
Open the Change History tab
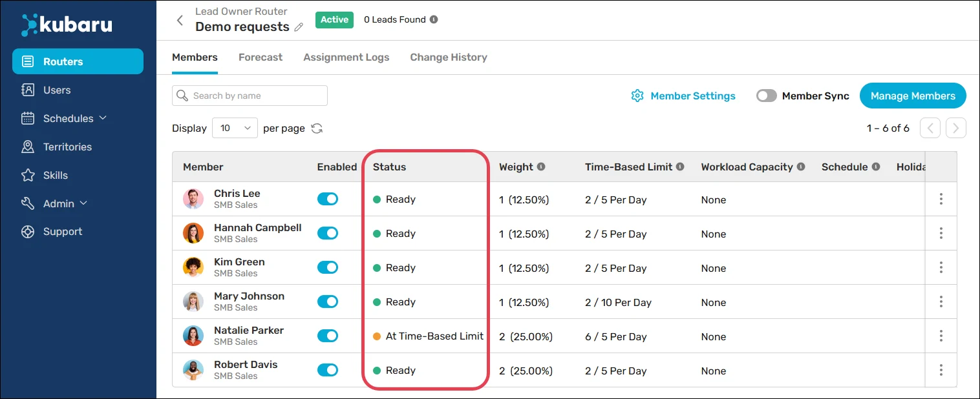tap(449, 57)
